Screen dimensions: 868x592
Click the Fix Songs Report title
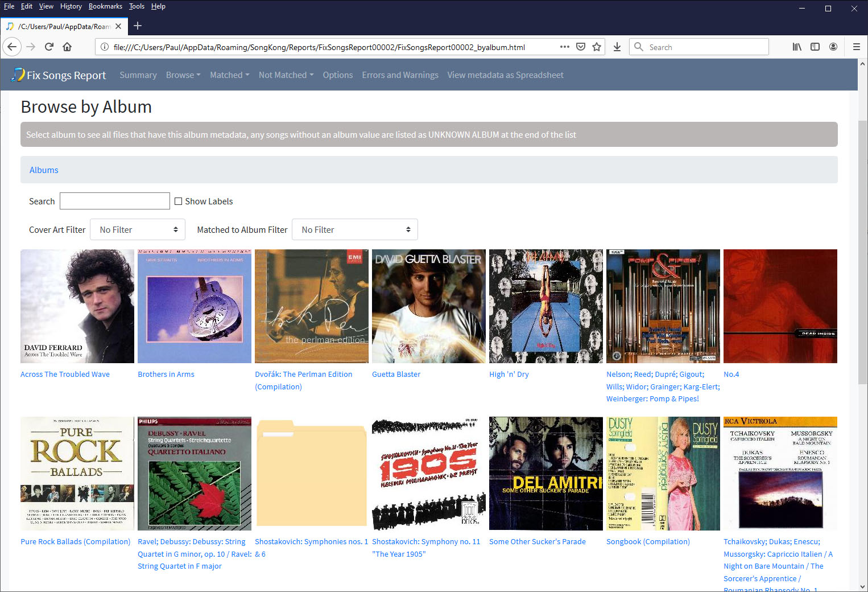click(67, 75)
